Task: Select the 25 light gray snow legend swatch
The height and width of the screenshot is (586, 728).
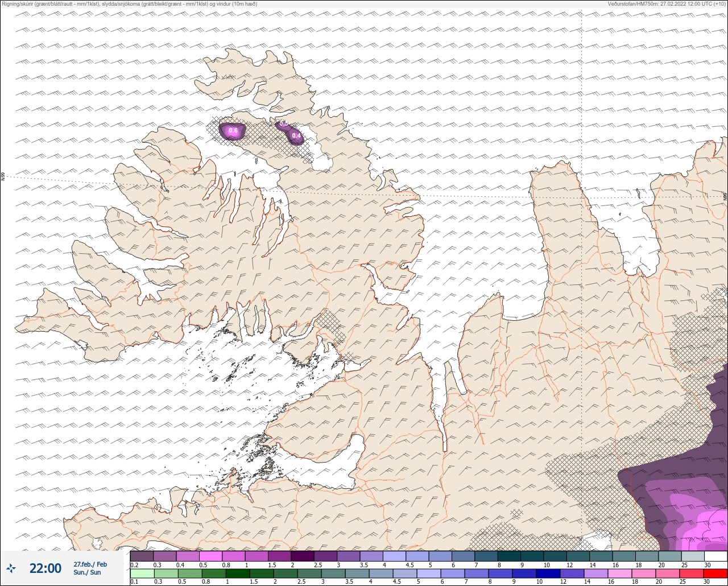Action: click(x=693, y=556)
